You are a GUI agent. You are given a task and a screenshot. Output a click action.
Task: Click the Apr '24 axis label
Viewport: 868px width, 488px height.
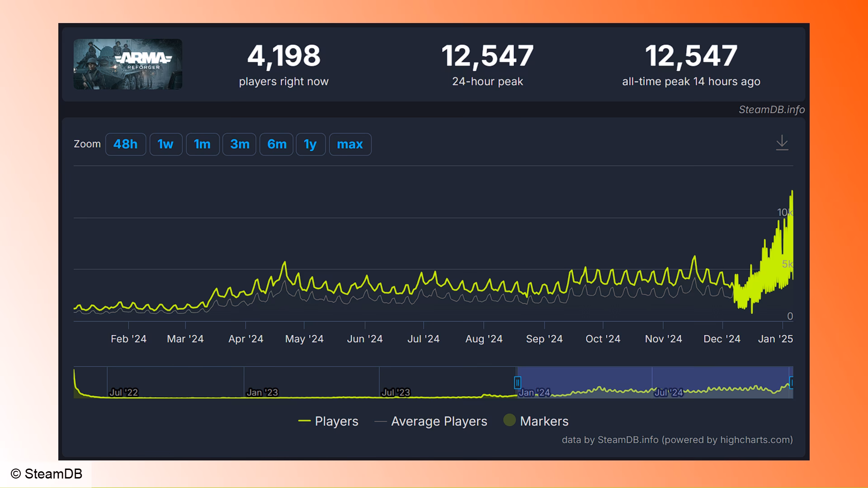point(246,339)
